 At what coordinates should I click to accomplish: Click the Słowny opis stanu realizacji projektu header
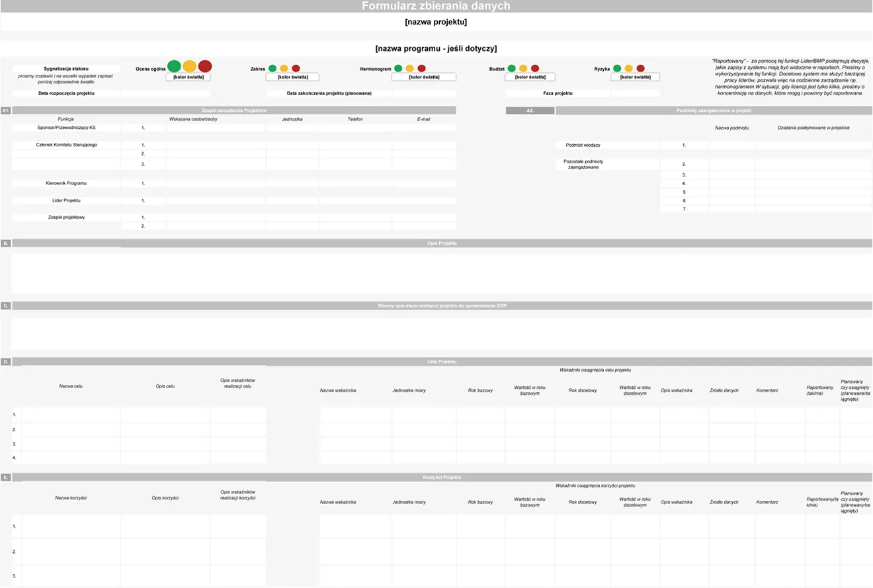coord(442,306)
